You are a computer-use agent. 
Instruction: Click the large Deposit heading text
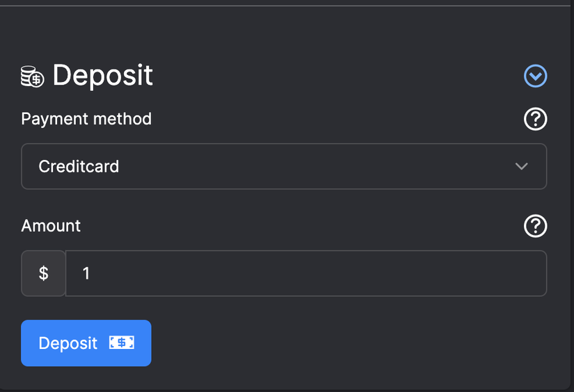coord(103,75)
